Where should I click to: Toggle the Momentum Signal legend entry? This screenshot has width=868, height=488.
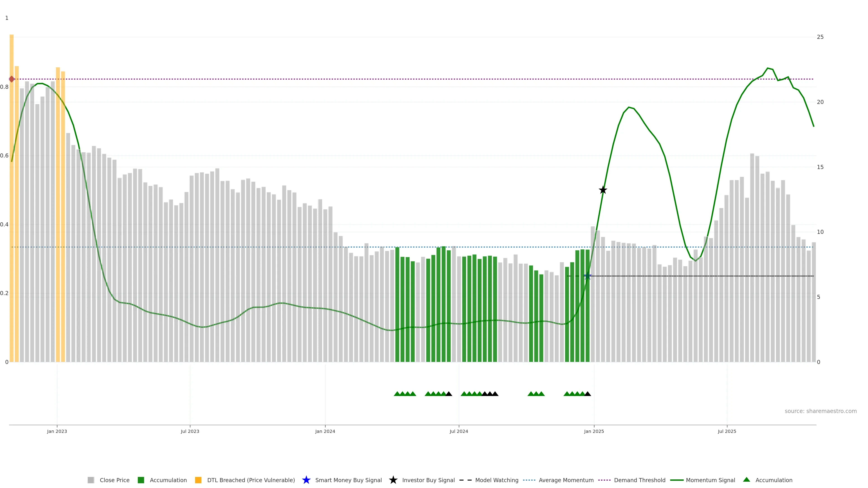[x=710, y=480]
